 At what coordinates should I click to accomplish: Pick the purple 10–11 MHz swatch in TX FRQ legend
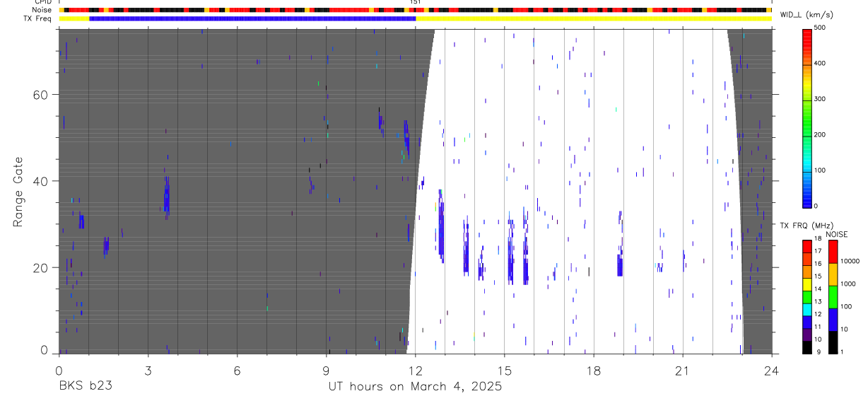(x=807, y=333)
